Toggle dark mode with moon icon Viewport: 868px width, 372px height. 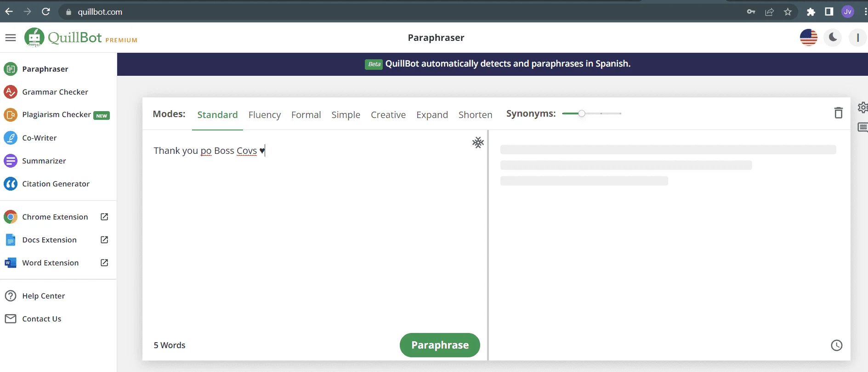coord(833,38)
